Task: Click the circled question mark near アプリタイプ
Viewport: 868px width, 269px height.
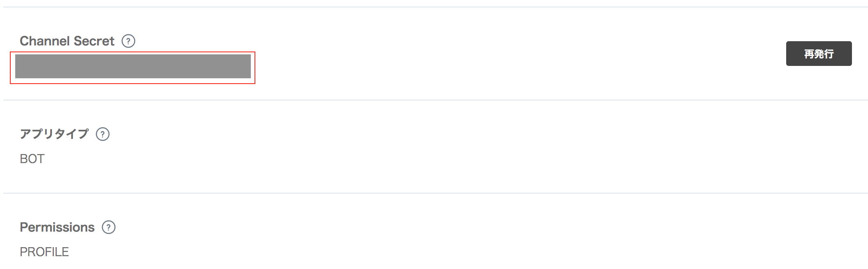Action: (102, 134)
